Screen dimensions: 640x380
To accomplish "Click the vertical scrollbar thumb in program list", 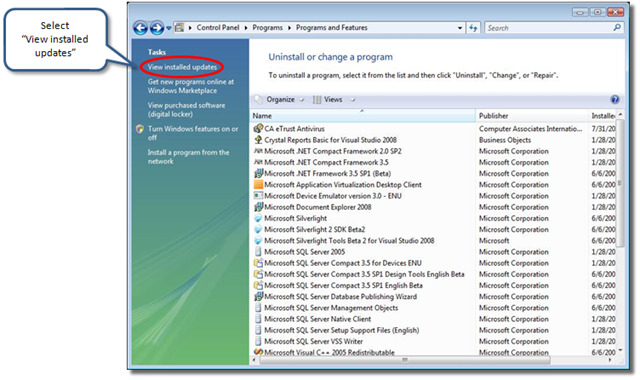I will click(620, 183).
